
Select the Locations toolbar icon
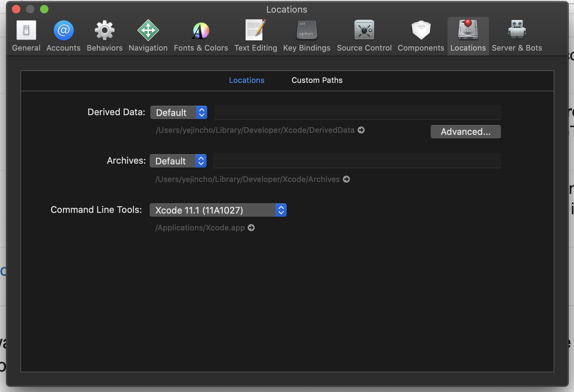[468, 36]
